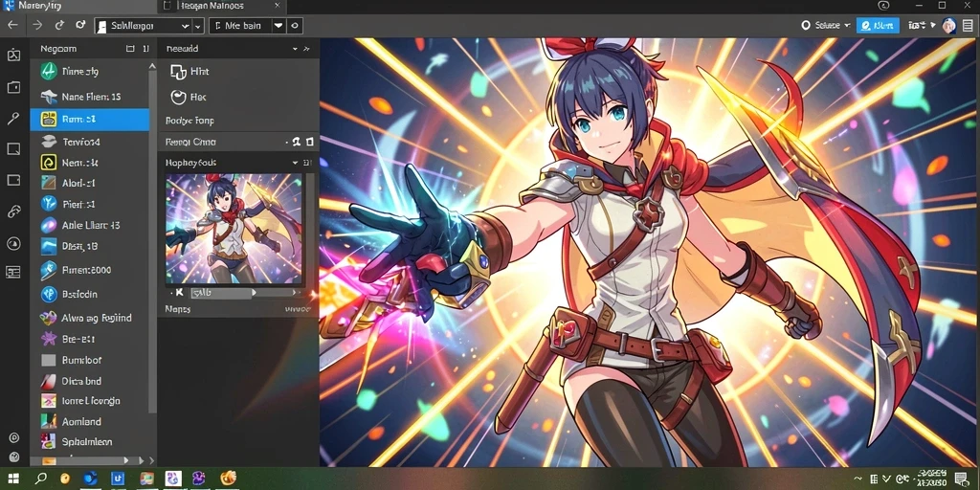Select the Dissi, 1B list item

click(89, 246)
